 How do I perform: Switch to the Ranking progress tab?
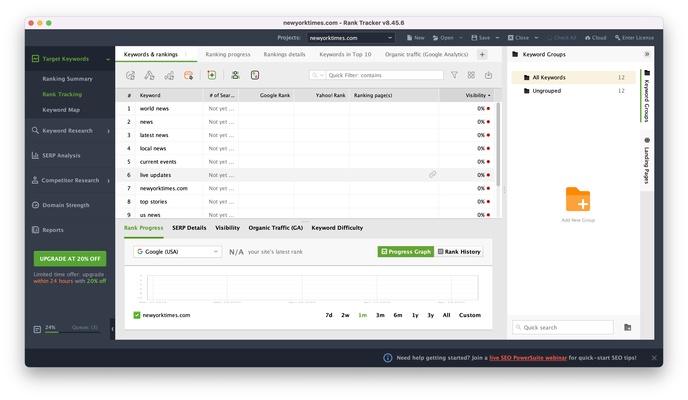pyautogui.click(x=228, y=54)
